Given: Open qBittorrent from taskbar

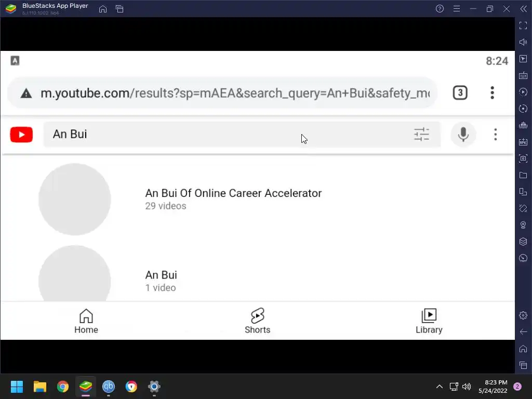Looking at the screenshot, I should click(x=109, y=387).
